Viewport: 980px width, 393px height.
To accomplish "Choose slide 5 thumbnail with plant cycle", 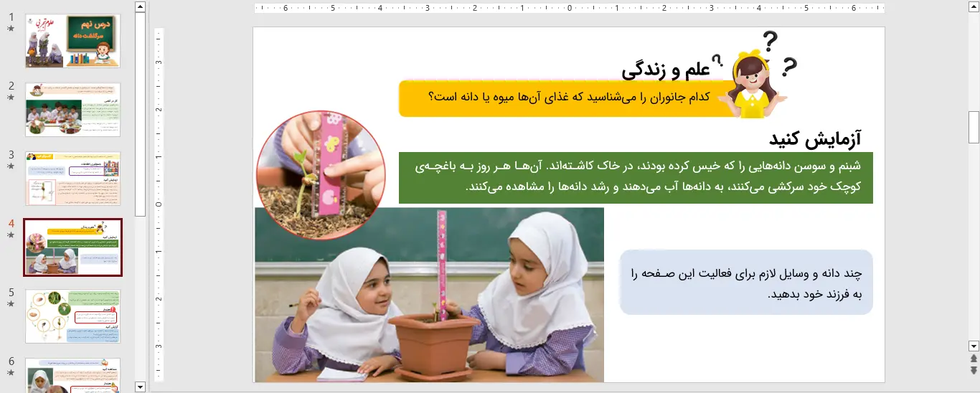I will [x=73, y=316].
